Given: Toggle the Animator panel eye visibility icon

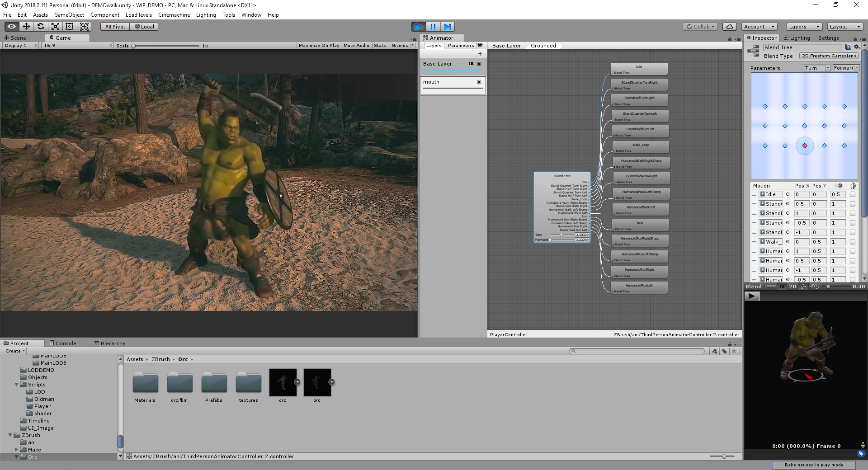Looking at the screenshot, I should [x=480, y=45].
